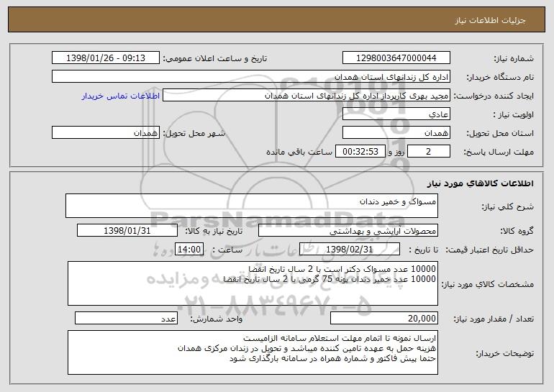
Task: Click the label شماره نیاز
Action: click(514, 59)
